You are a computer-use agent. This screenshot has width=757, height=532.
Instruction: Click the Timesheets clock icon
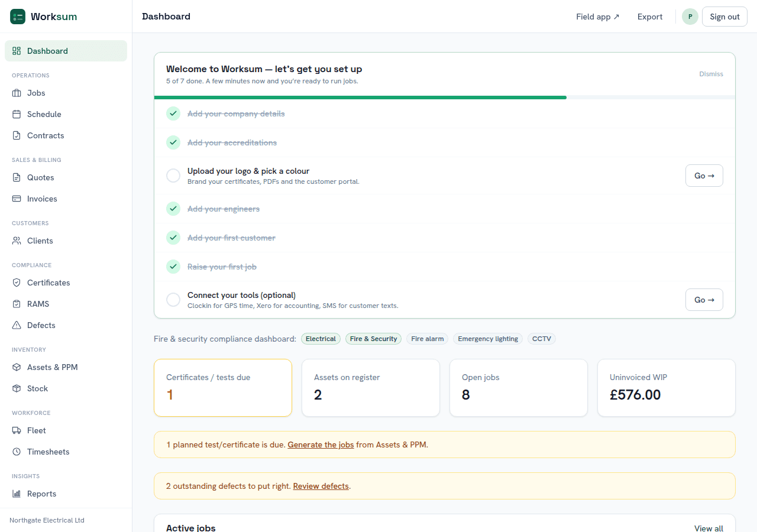17,452
